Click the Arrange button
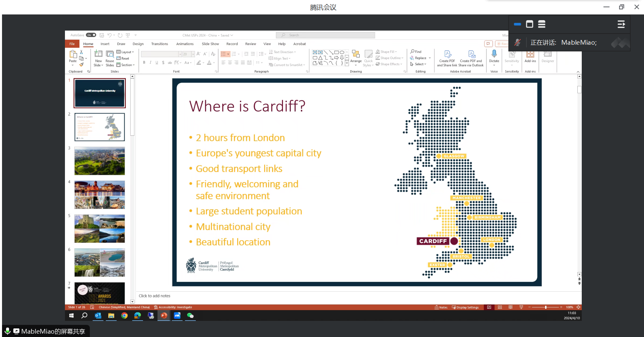The image size is (644, 337). pyautogui.click(x=356, y=57)
